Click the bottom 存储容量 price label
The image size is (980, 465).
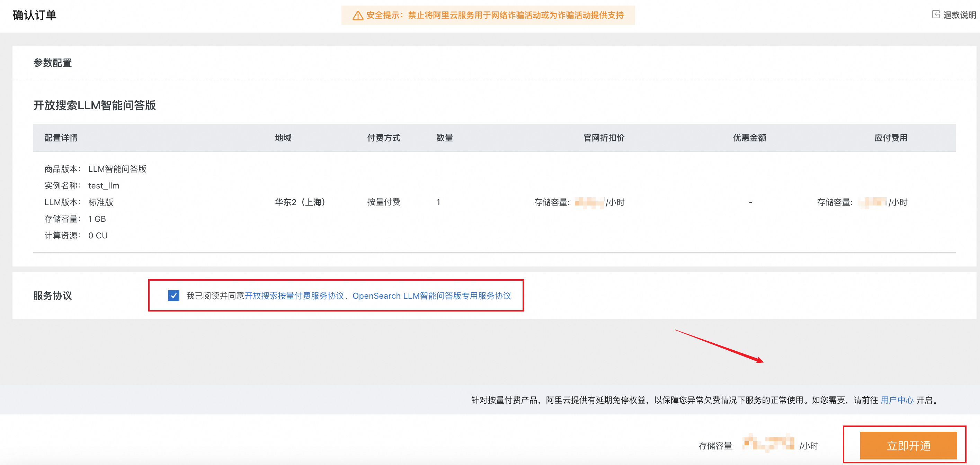tap(715, 446)
